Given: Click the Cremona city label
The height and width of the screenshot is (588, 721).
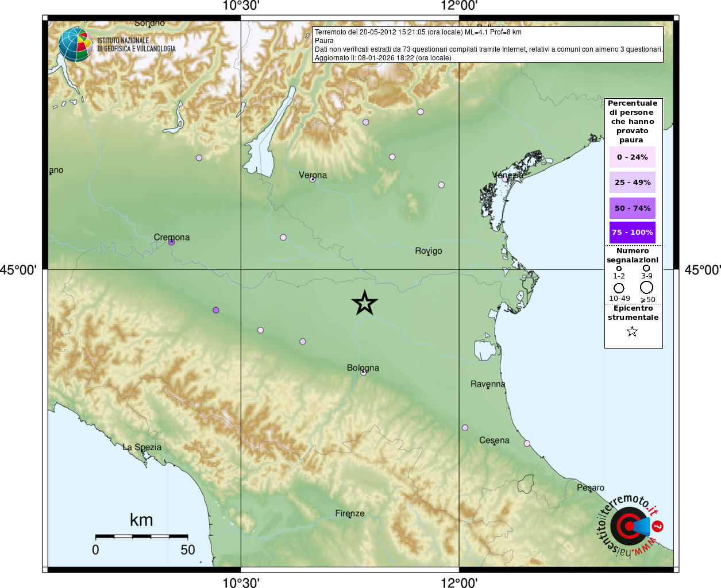Looking at the screenshot, I should click(x=171, y=237).
